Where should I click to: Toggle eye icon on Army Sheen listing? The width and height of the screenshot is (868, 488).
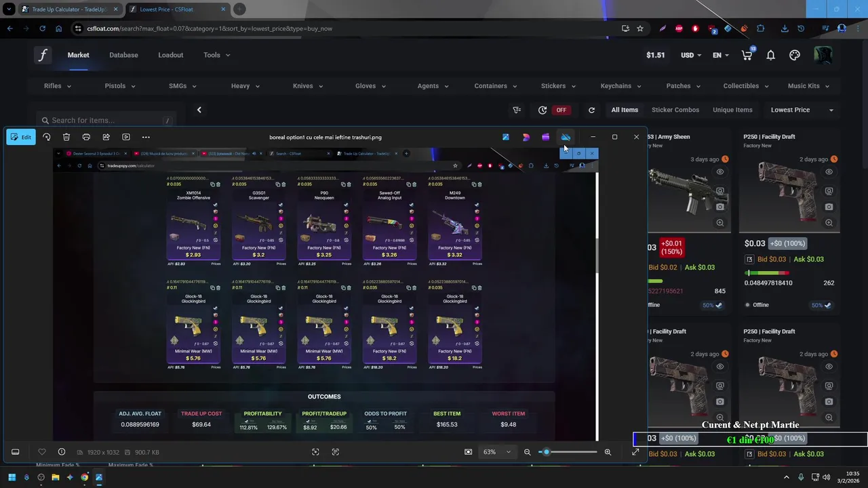720,172
